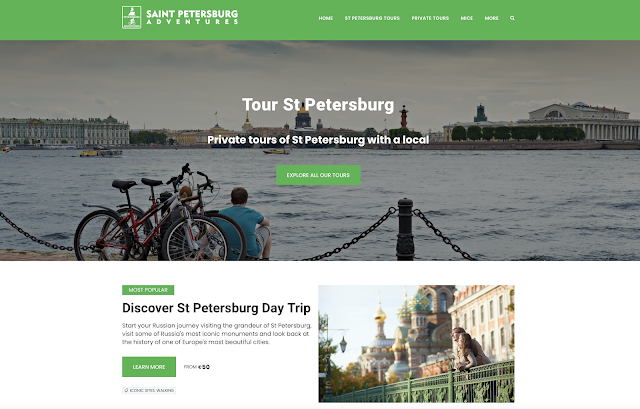Click the MOST POPULAR badge

(148, 290)
